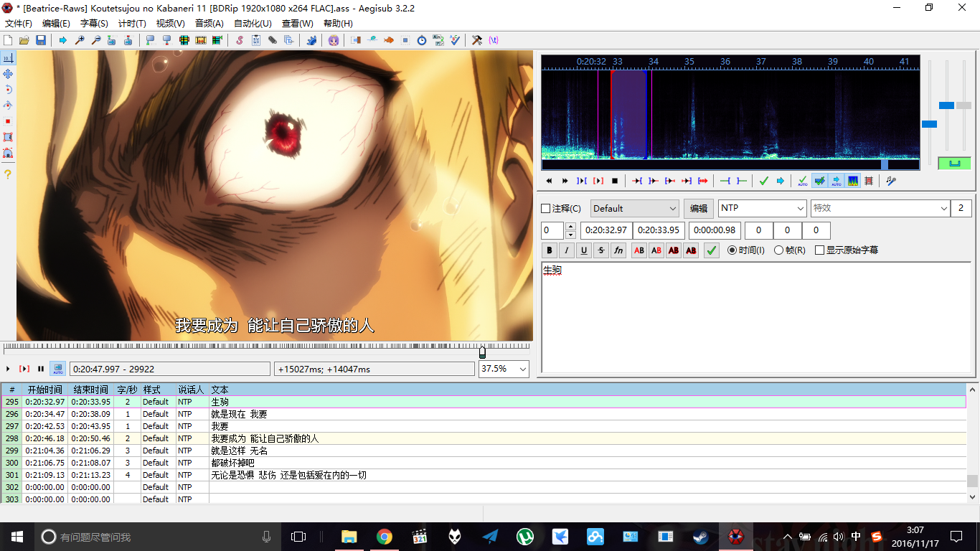980x551 pixels.
Task: Click the New subtitles file icon
Action: [8, 40]
